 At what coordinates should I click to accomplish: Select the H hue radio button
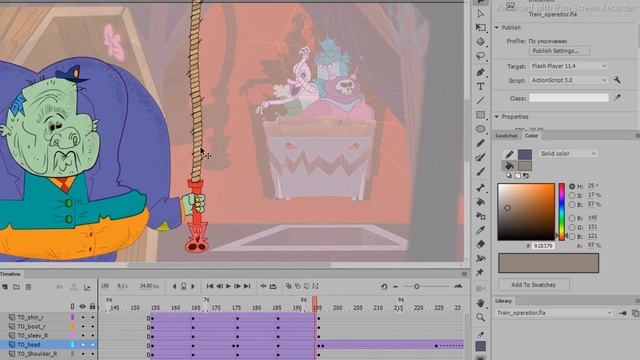(572, 186)
